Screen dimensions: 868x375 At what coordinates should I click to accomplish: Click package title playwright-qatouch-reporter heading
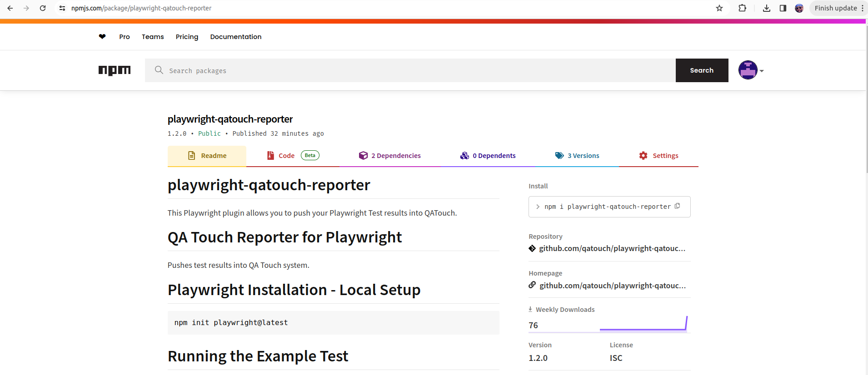[x=230, y=119]
